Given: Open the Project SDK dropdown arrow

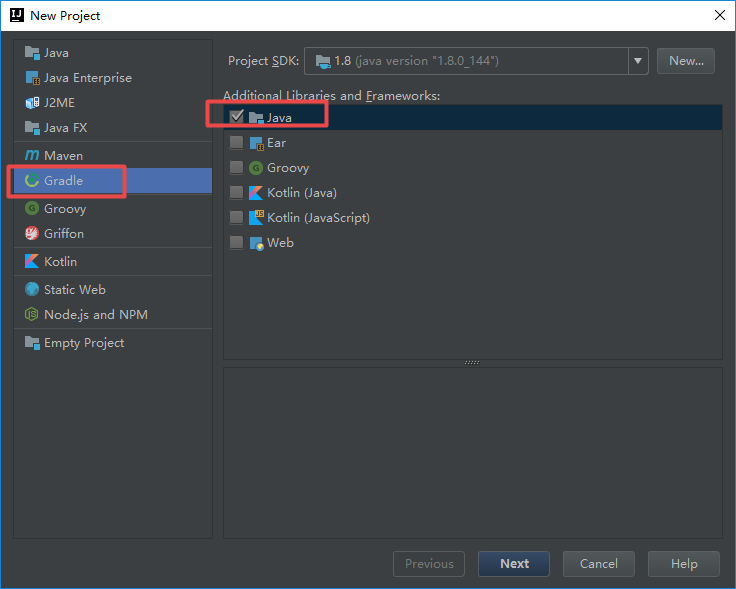Looking at the screenshot, I should [x=638, y=61].
